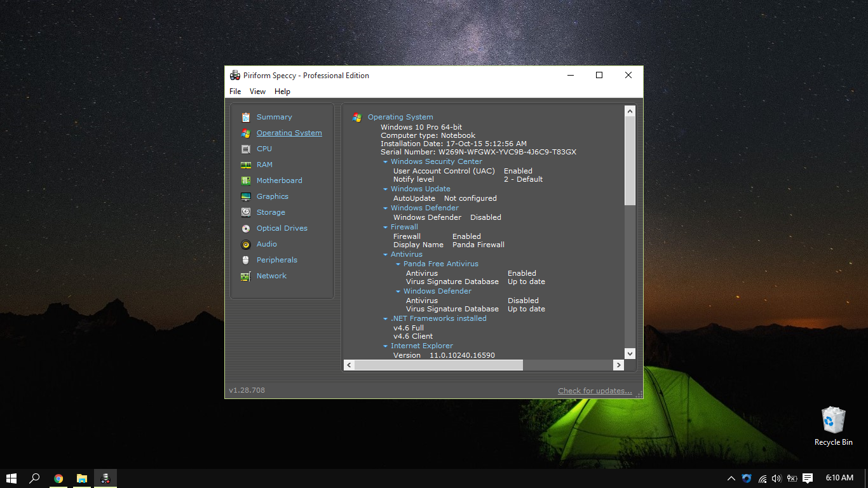Image resolution: width=868 pixels, height=488 pixels.
Task: Click Panda antivirus tray icon
Action: coord(747,478)
